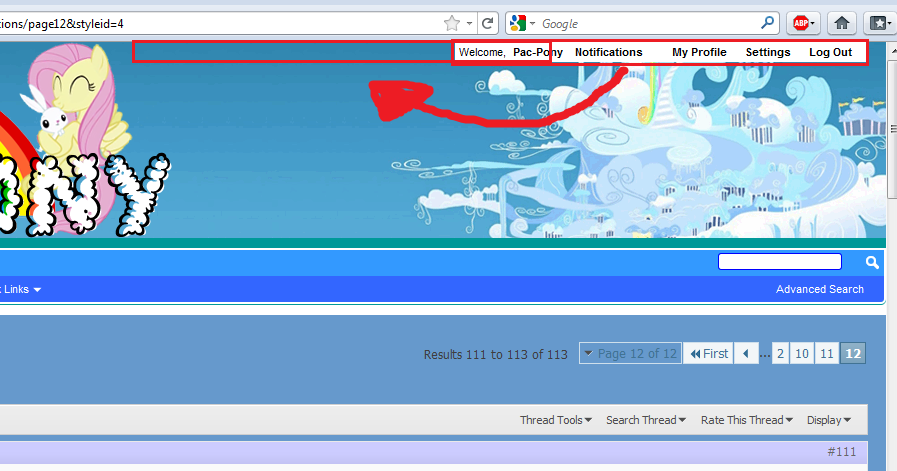
Task: Click the 'Welcome,' greeting text
Action: (482, 52)
